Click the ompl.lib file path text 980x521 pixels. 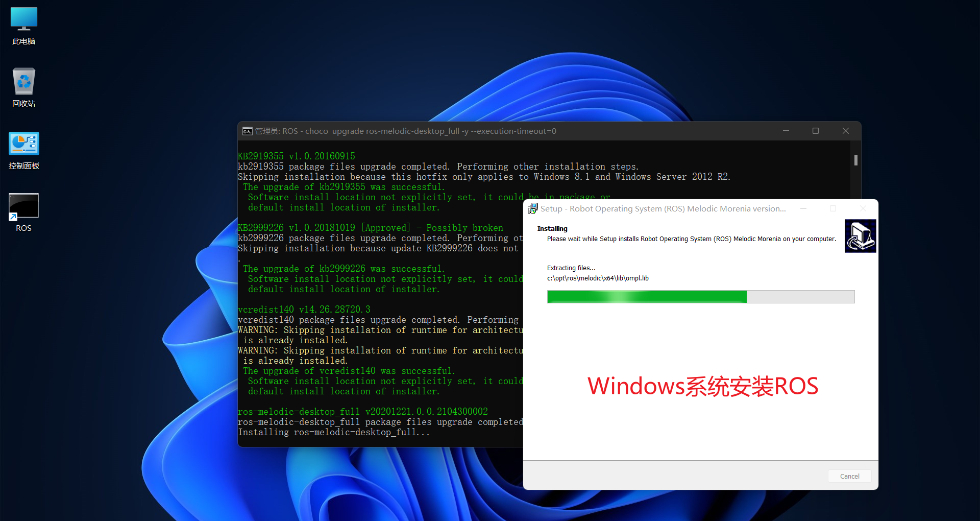[598, 278]
